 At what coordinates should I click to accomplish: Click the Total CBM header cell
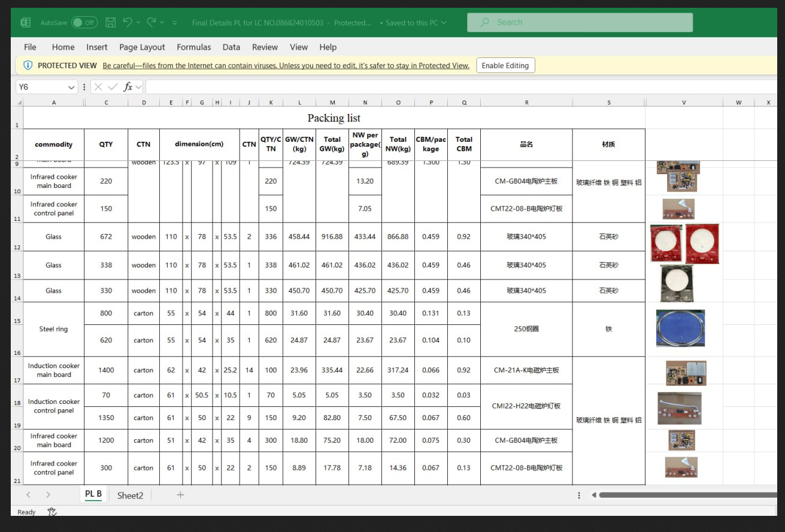click(x=464, y=144)
